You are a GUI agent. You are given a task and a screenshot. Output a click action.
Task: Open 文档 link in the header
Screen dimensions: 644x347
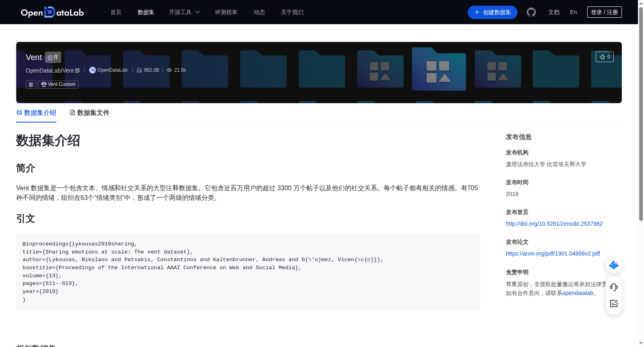(554, 12)
